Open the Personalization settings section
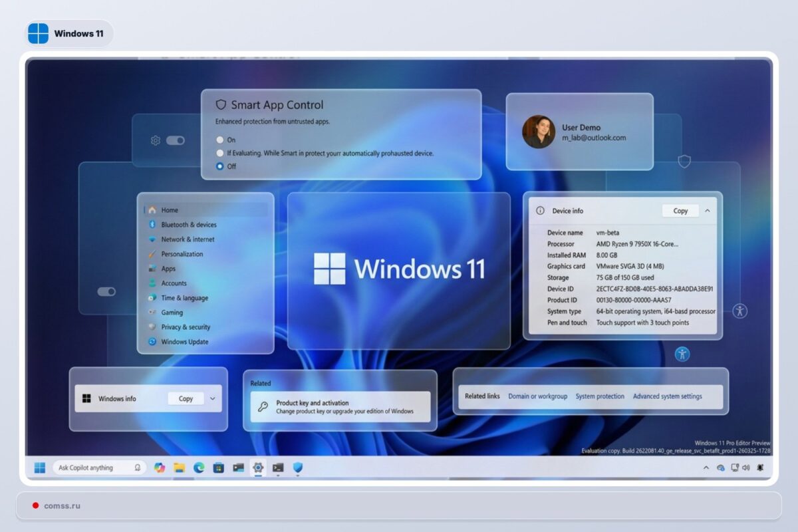The width and height of the screenshot is (798, 532). click(185, 254)
